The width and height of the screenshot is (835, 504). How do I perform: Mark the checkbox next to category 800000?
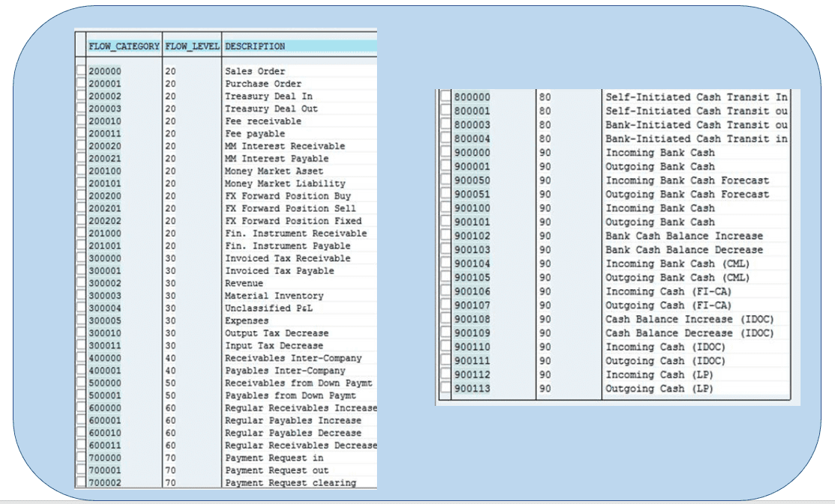pos(445,97)
